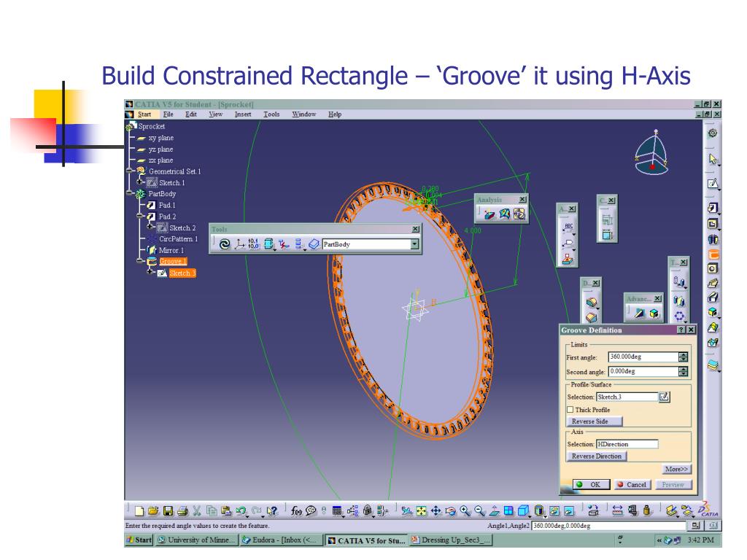Collapse the PartBody tree node
This screenshot has width=747, height=560.
pos(128,194)
